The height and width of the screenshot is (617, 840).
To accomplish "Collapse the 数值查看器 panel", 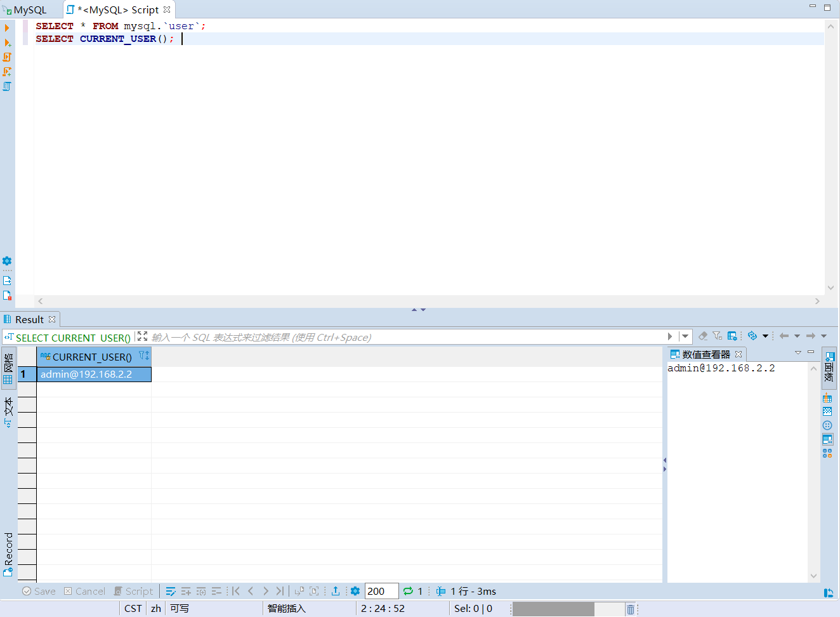I will pyautogui.click(x=811, y=353).
